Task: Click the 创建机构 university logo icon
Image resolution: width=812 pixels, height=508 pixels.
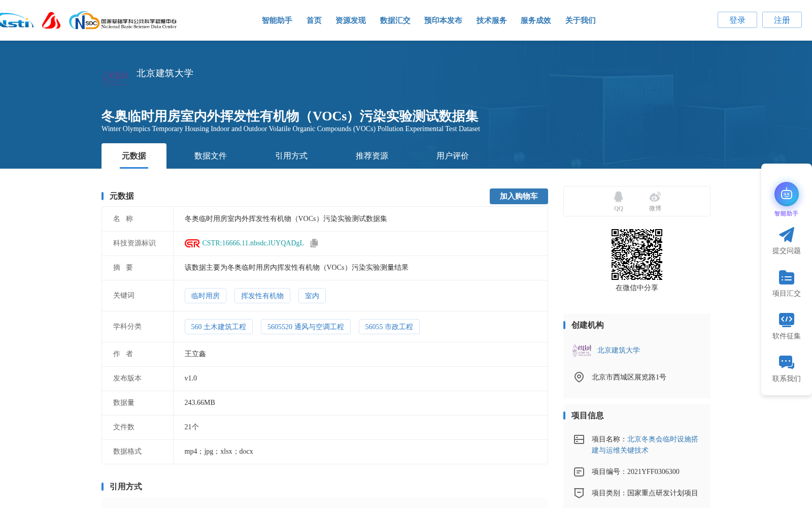Action: [x=582, y=351]
